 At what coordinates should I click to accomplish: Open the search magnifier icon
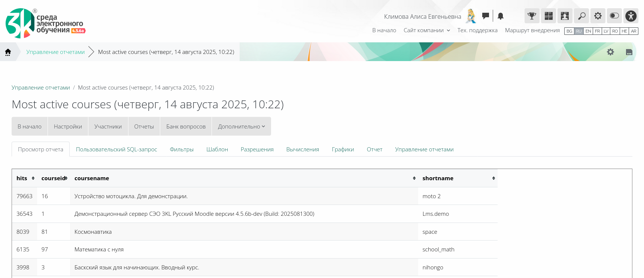tap(581, 16)
